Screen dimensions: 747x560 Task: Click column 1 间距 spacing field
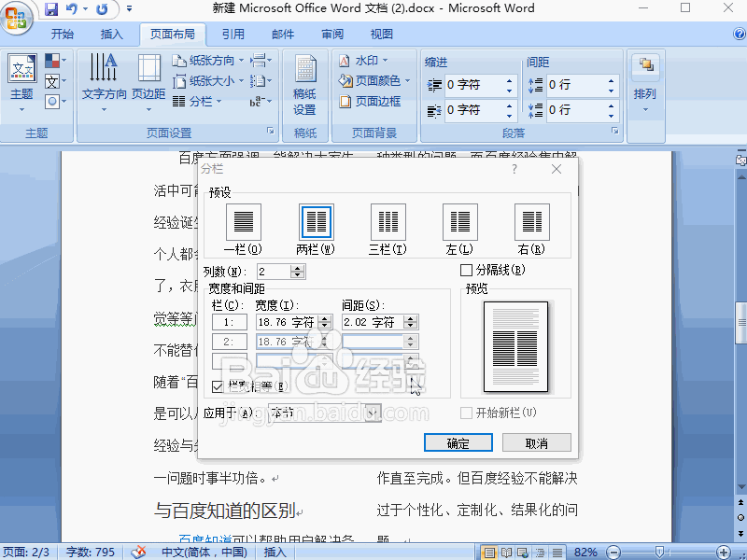click(x=373, y=322)
